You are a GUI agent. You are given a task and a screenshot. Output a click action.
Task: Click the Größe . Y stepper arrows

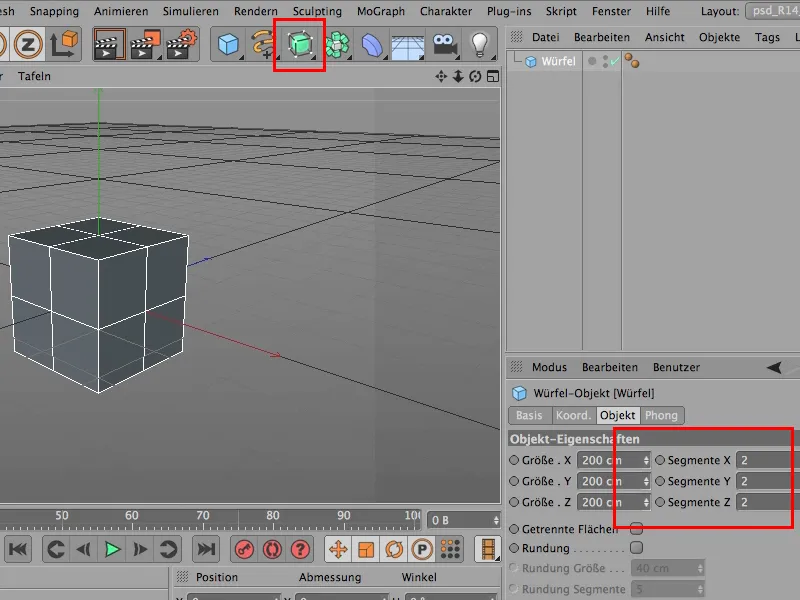click(646, 481)
